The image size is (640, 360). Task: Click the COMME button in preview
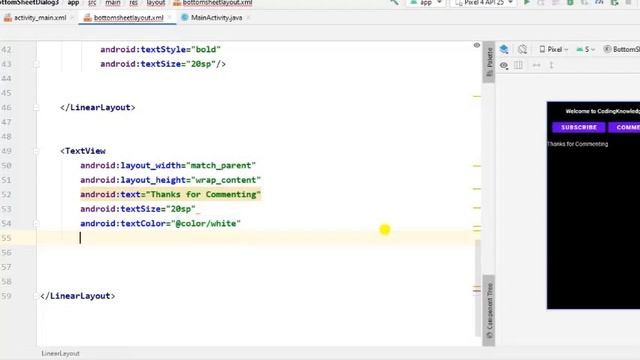coord(624,127)
